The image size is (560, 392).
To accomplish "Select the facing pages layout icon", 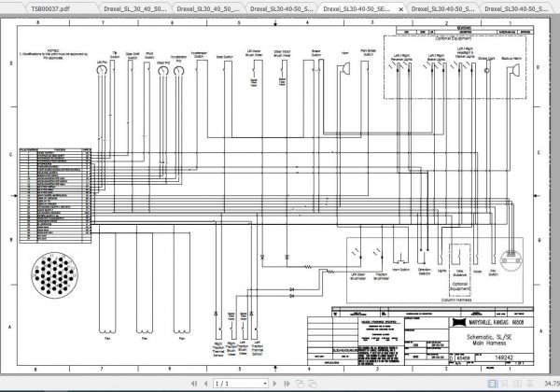I will 517,384.
